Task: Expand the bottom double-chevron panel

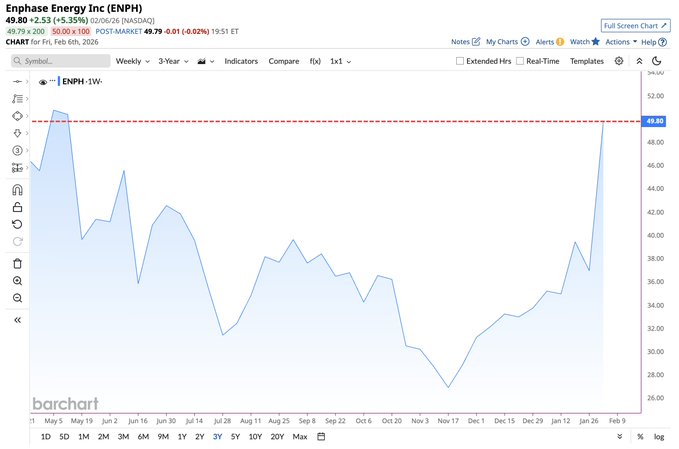Action: [620, 436]
